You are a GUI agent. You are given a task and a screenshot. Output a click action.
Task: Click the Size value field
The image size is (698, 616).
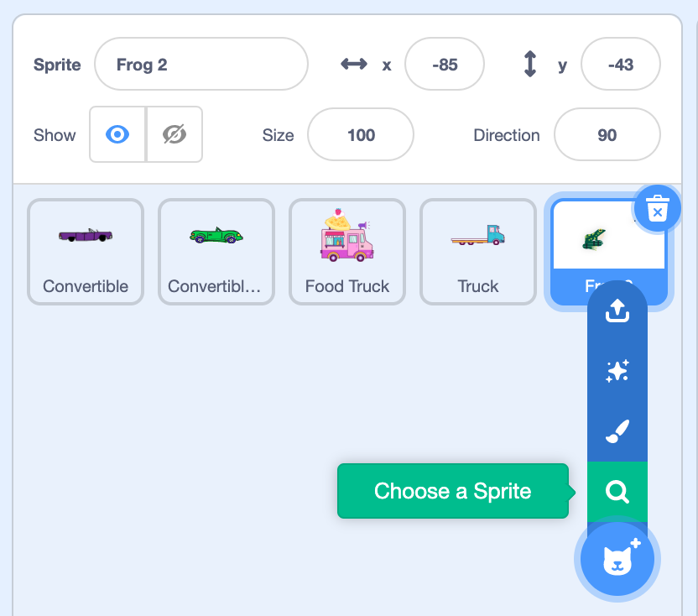coord(361,135)
